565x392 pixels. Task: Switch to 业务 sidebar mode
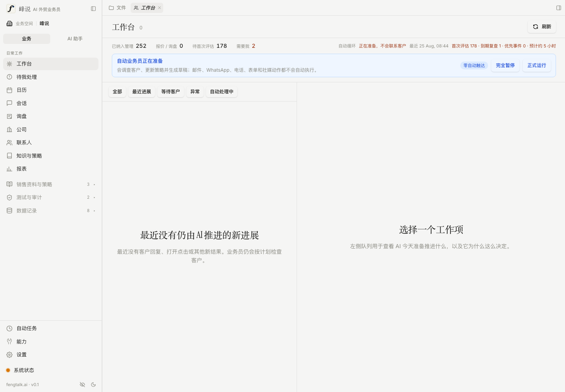[x=27, y=39]
